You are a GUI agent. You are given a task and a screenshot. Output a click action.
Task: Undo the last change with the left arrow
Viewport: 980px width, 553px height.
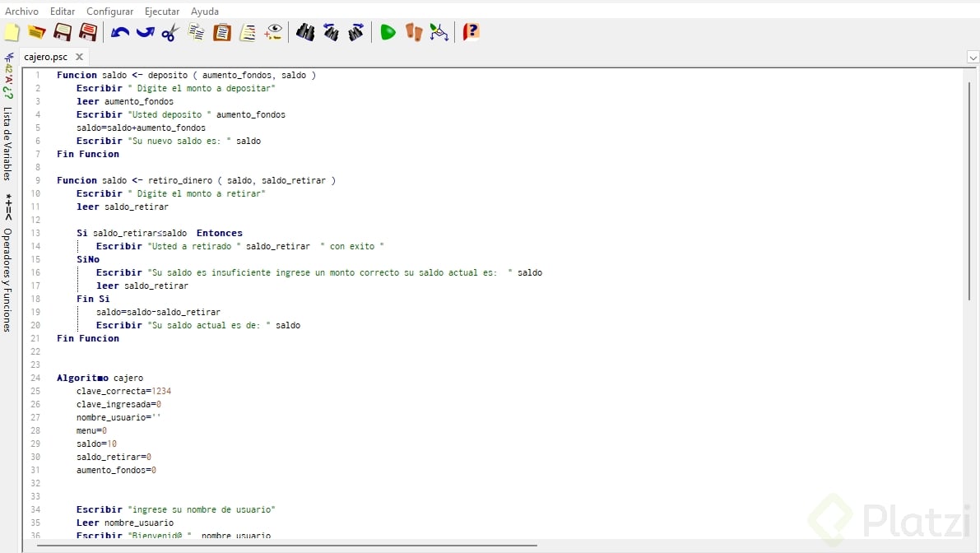pos(120,32)
